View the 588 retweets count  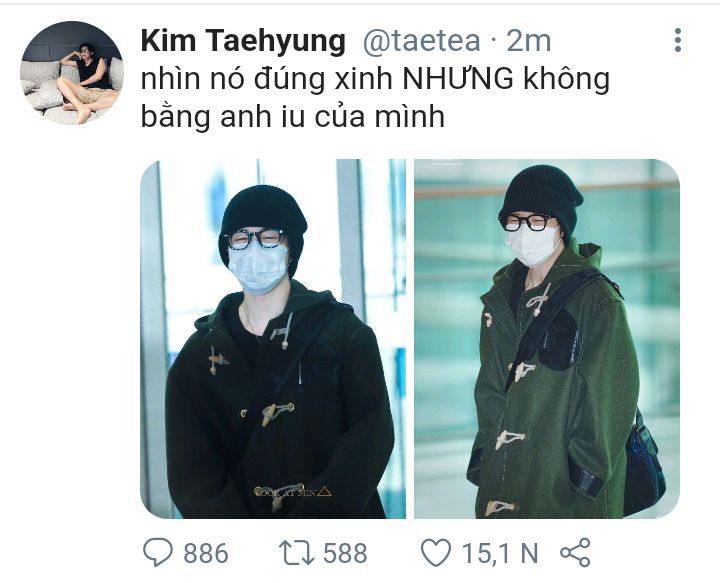pos(345,553)
